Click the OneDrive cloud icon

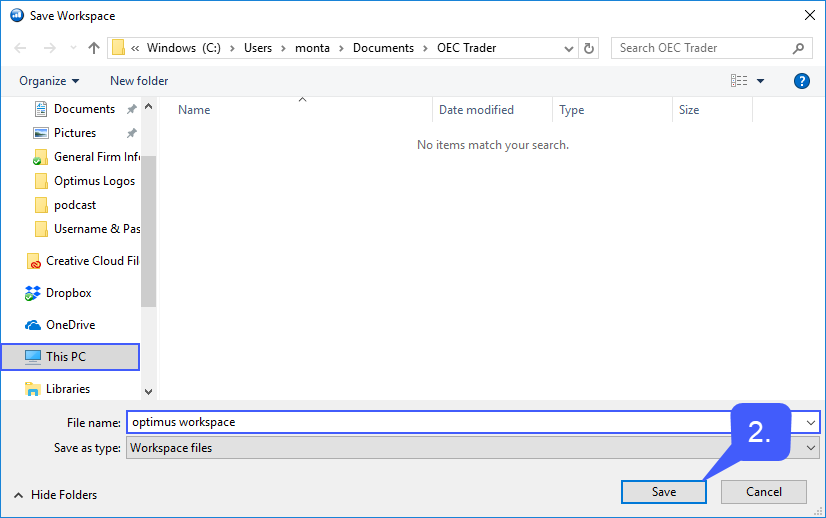point(33,325)
